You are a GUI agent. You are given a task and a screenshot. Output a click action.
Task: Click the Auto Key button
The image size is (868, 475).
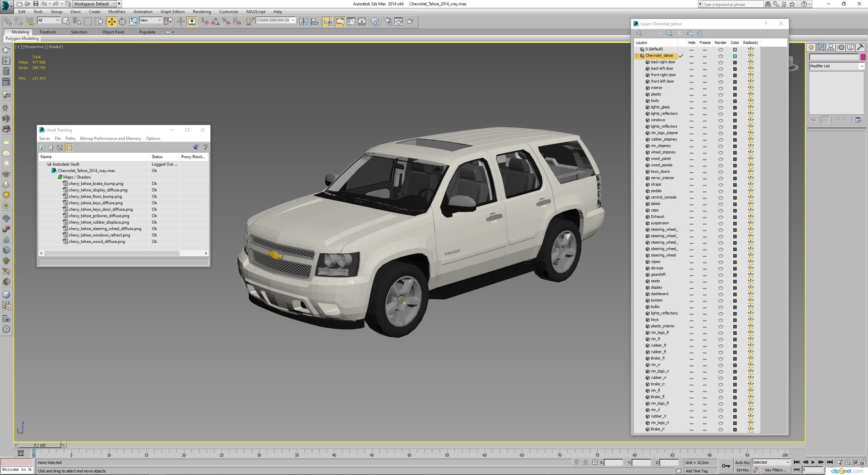pos(742,462)
